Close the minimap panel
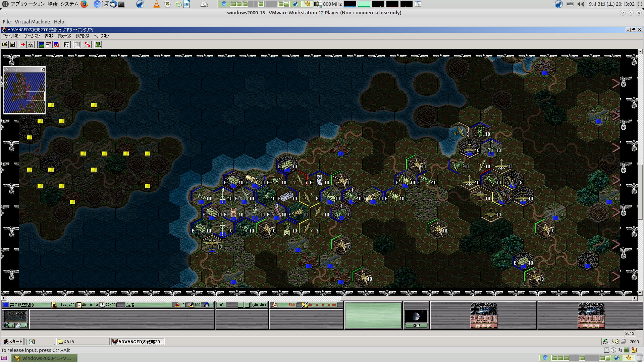This screenshot has width=644, height=362. (x=43, y=69)
